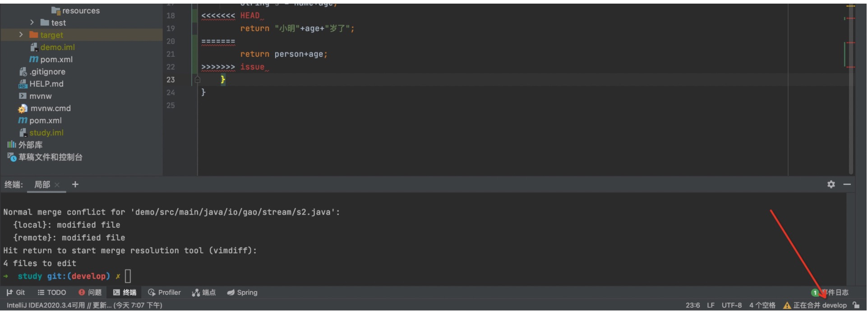
Task: Click the lock icon in status bar
Action: pos(856,305)
